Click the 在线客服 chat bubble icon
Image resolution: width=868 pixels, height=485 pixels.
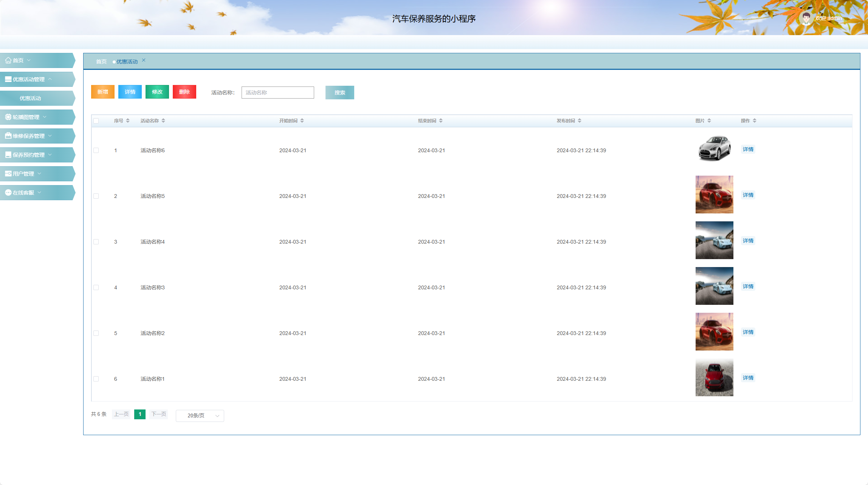(8, 193)
